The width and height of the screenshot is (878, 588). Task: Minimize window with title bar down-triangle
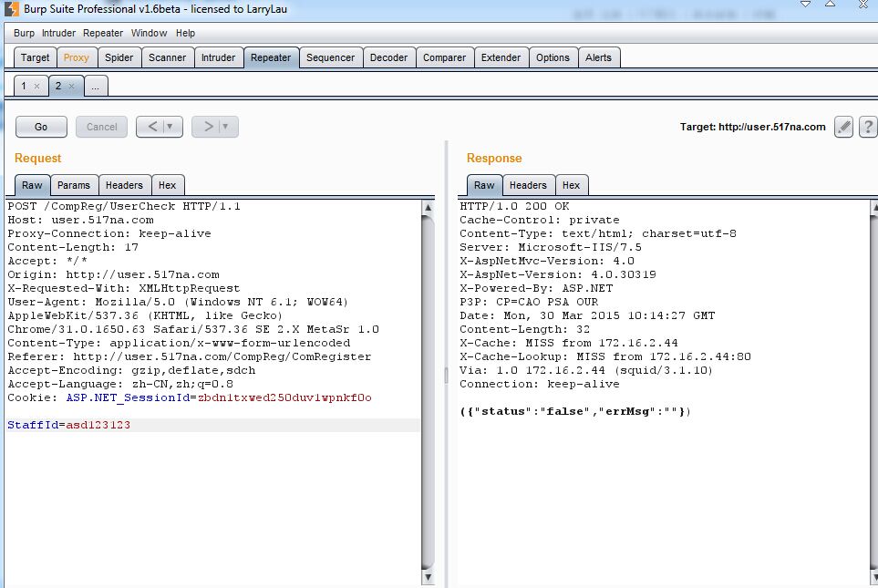click(806, 4)
